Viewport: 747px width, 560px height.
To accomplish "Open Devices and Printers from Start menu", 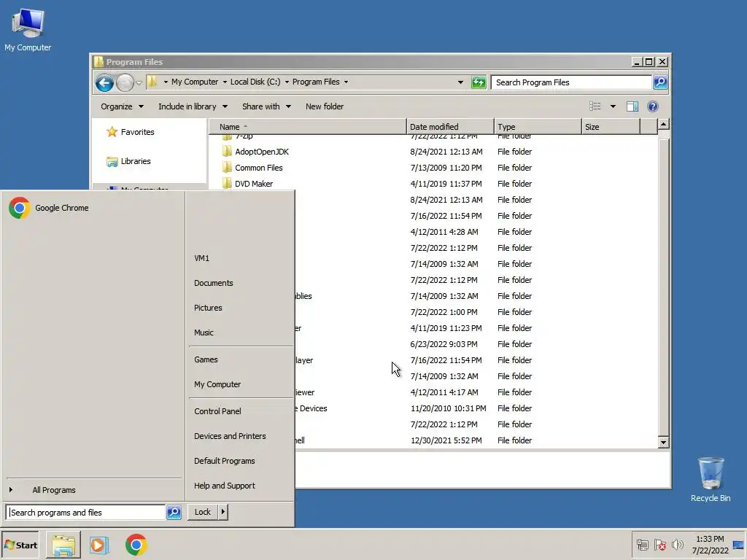I will pyautogui.click(x=230, y=436).
